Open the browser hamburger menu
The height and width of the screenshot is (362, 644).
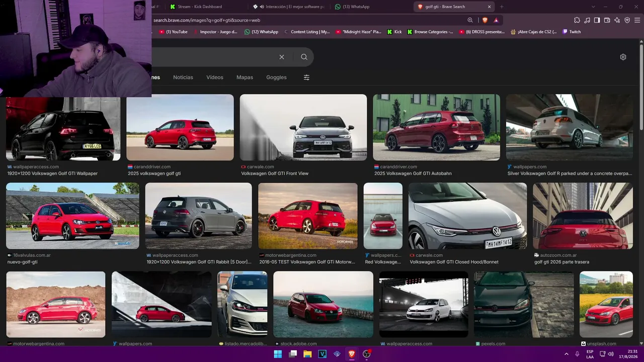pos(637,20)
